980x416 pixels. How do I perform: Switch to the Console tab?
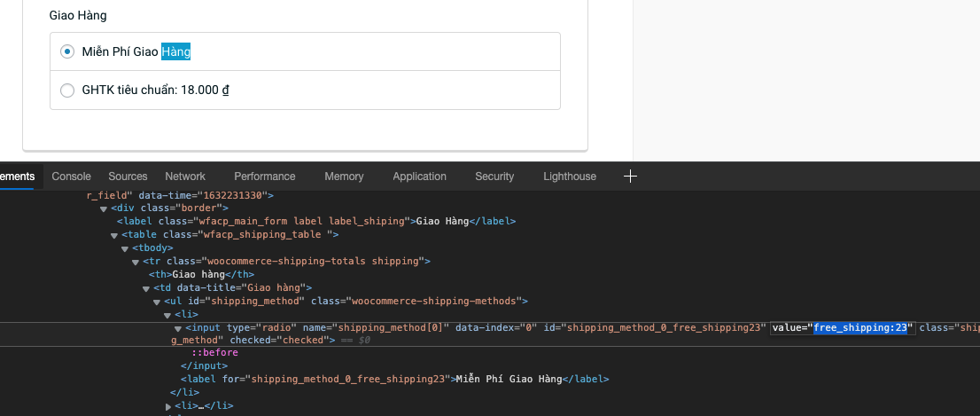click(x=71, y=177)
